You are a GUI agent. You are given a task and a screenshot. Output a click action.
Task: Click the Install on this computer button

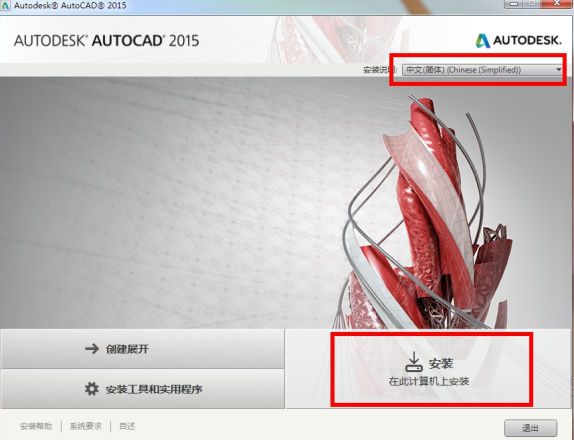point(429,368)
